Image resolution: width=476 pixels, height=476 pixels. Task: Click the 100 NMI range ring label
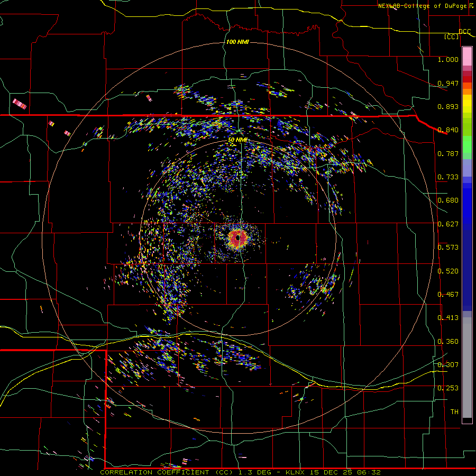click(237, 42)
